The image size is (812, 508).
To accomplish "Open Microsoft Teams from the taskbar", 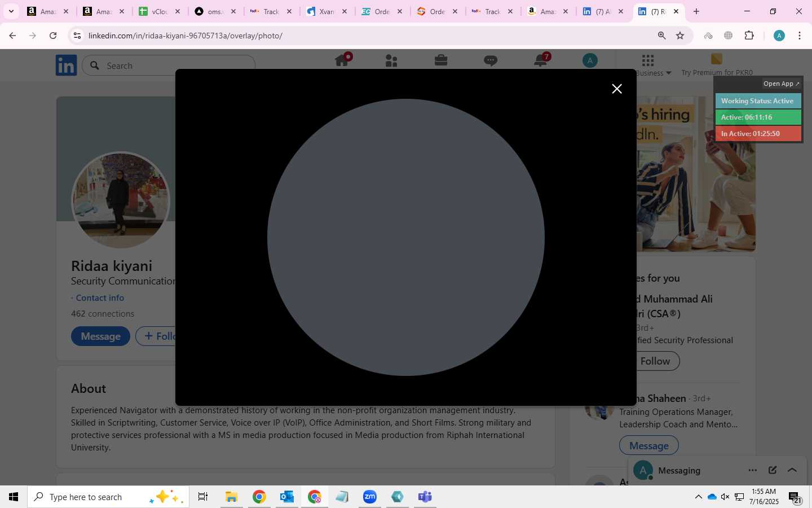I will pos(425,497).
